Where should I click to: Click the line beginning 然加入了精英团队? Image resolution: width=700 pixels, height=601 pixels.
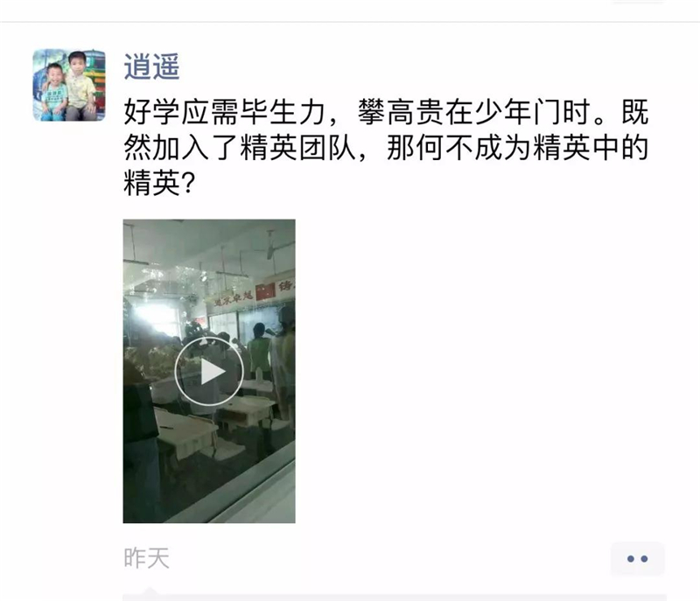click(x=386, y=148)
